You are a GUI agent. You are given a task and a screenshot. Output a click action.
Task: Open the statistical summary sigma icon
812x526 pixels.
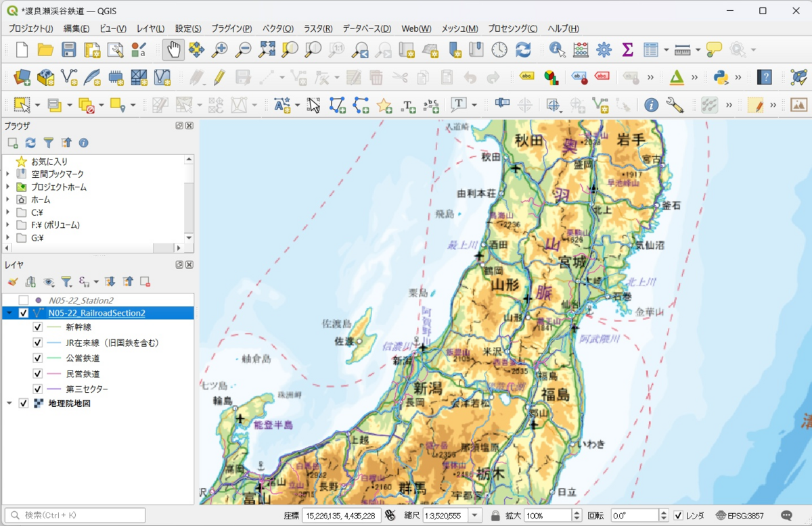point(627,49)
